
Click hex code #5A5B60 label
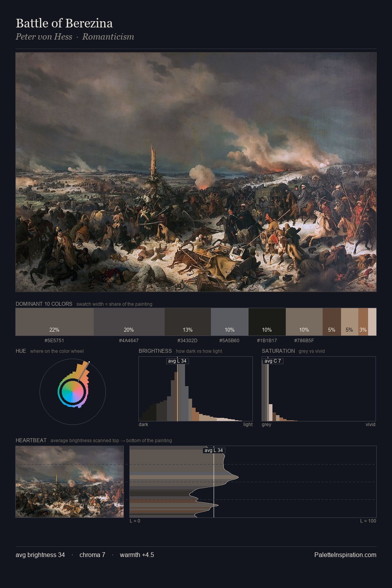point(229,341)
